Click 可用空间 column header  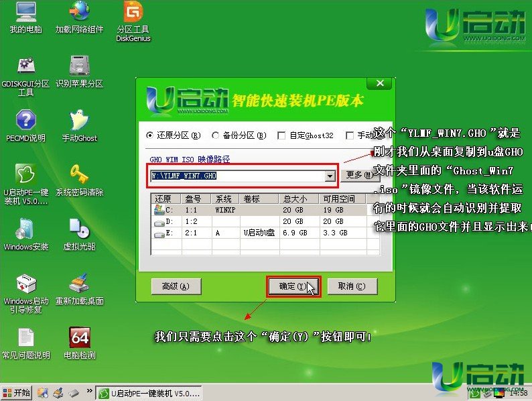(342, 198)
